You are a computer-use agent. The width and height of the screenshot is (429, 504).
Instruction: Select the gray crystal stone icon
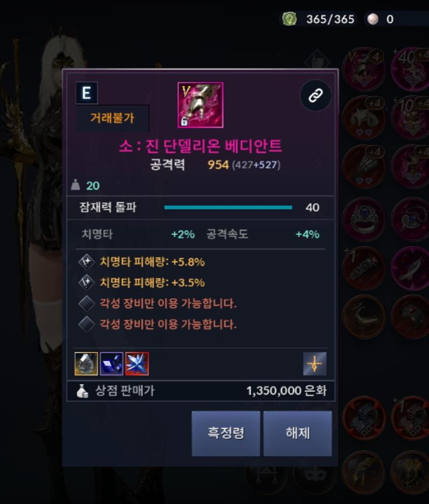(x=86, y=363)
